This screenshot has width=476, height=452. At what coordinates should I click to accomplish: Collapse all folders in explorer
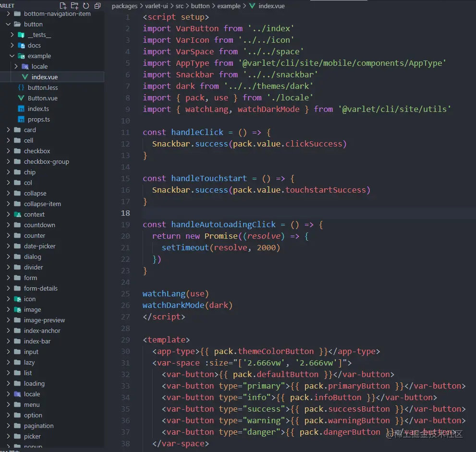pyautogui.click(x=98, y=5)
